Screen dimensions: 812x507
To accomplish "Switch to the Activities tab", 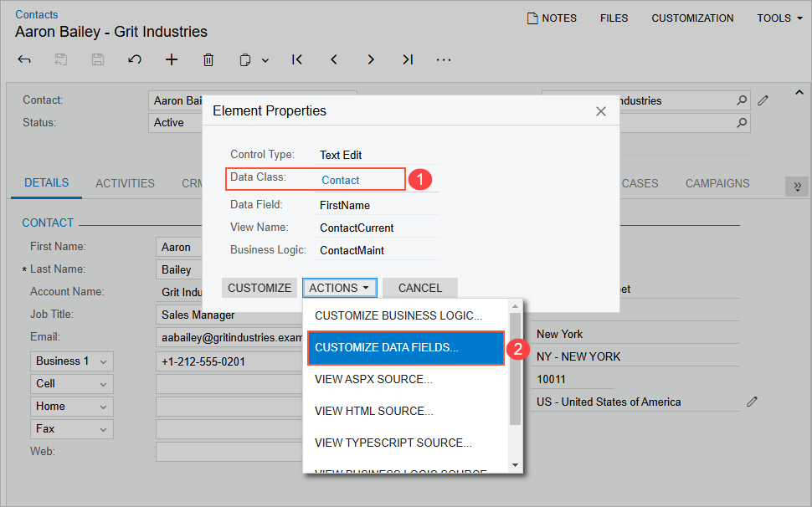I will pyautogui.click(x=125, y=183).
